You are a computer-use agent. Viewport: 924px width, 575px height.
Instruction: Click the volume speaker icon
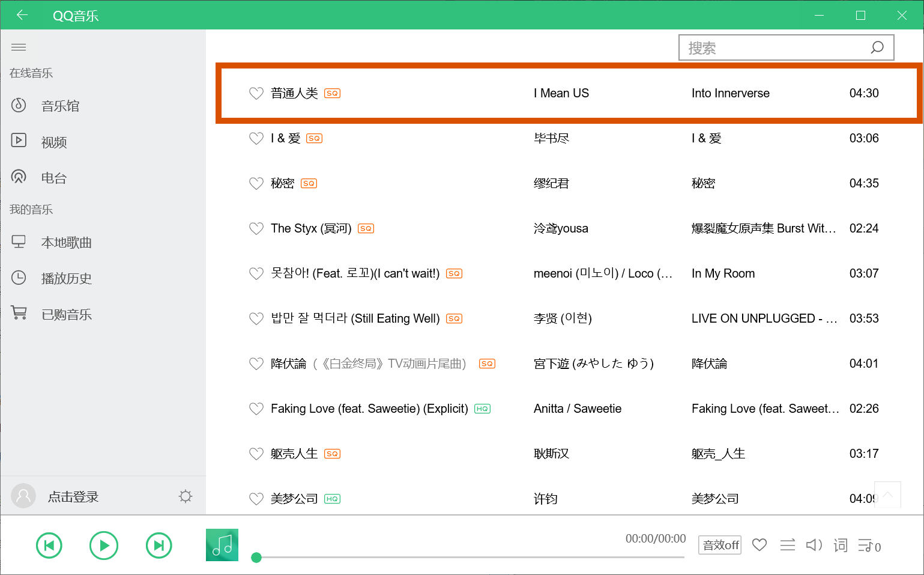[x=814, y=545]
